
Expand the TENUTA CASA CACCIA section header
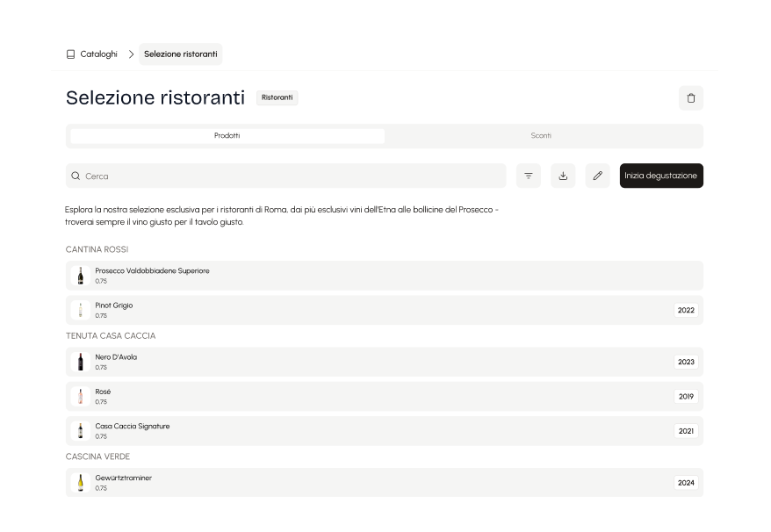(111, 335)
